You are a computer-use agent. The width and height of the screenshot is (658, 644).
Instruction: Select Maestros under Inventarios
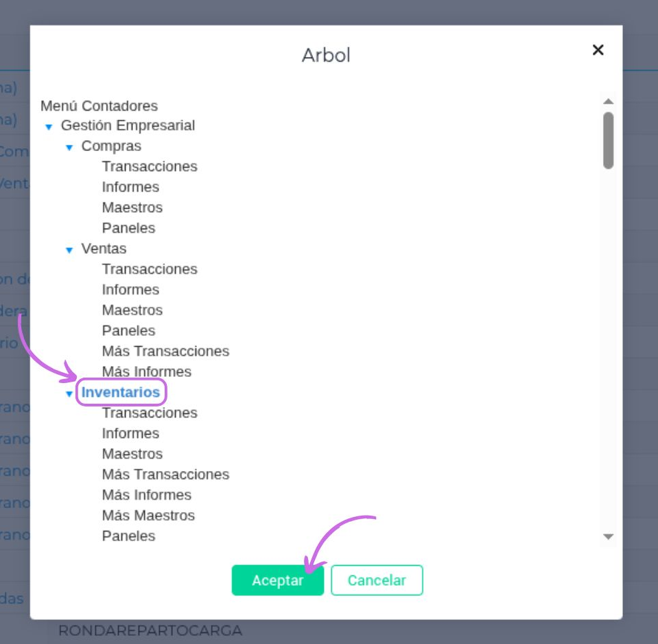[x=132, y=454]
